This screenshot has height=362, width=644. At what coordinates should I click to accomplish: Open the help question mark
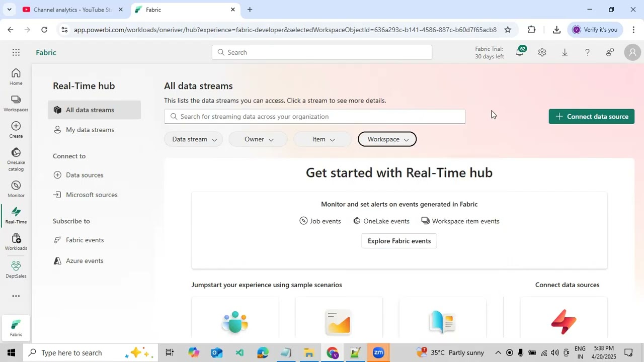click(587, 52)
